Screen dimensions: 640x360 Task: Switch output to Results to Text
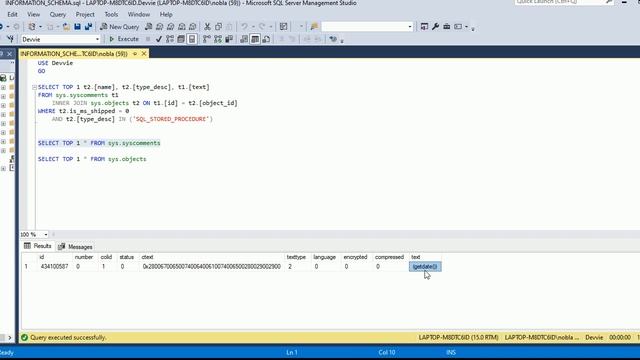pyautogui.click(x=244, y=39)
